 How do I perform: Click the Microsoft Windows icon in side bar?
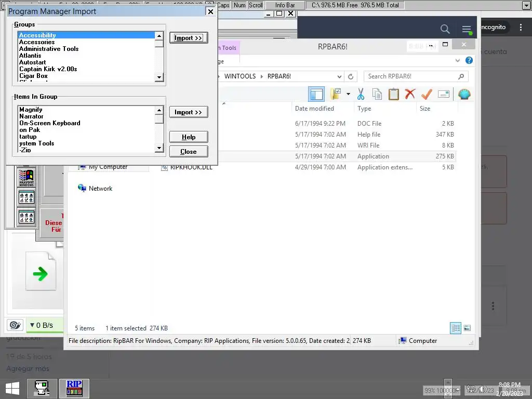pyautogui.click(x=26, y=178)
